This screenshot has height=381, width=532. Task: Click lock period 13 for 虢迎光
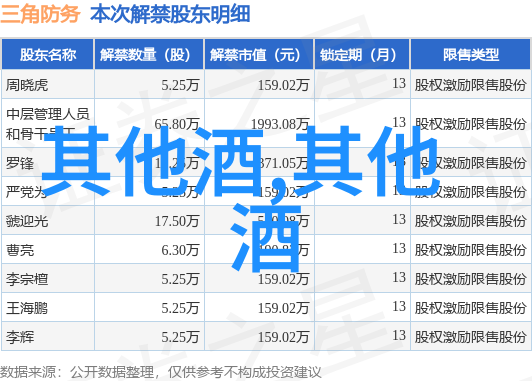tap(399, 220)
